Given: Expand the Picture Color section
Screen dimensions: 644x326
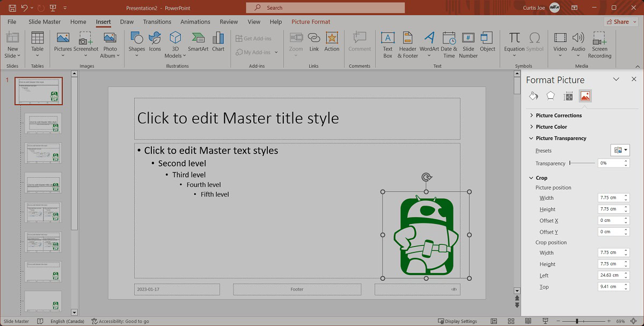Looking at the screenshot, I should (551, 127).
